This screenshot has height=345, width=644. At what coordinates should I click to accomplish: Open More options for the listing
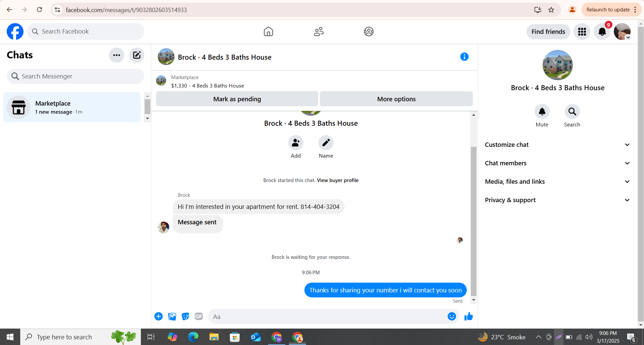click(396, 99)
